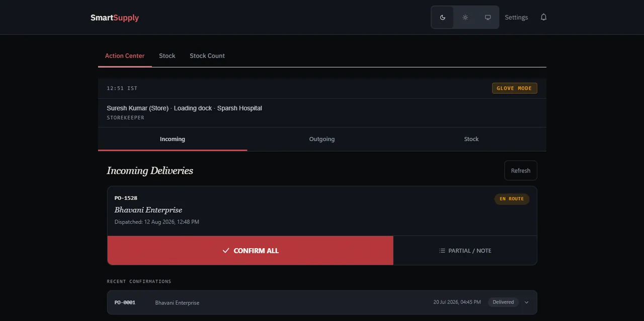Click Bhavani Enterprise supplier name in PO-1528 card

pyautogui.click(x=148, y=210)
